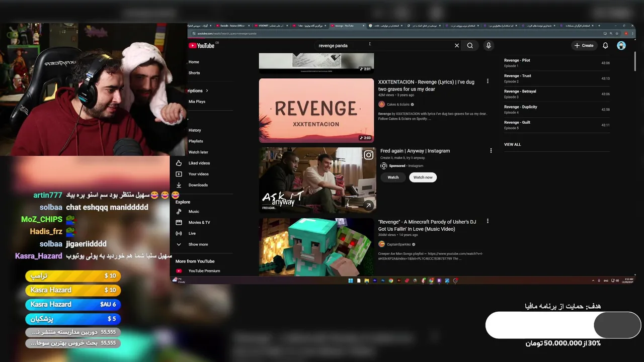Click the ENG language indicator in the tray
644x362 pixels.
point(606,281)
